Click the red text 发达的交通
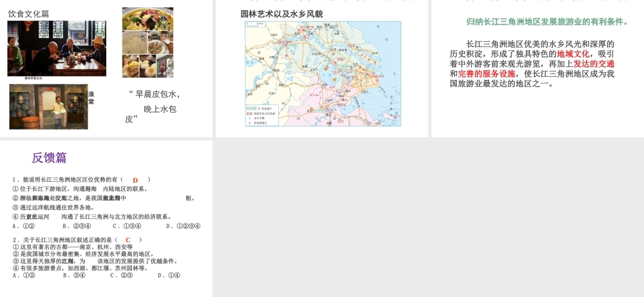 coord(594,64)
